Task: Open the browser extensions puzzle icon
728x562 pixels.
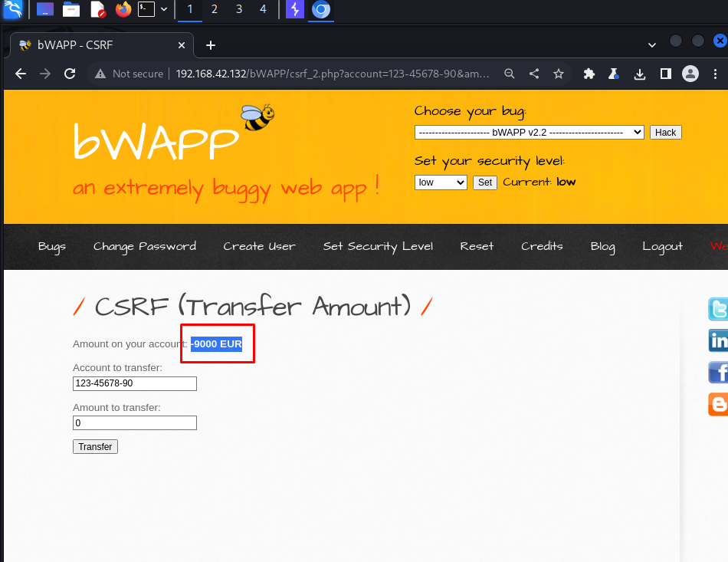Action: point(589,74)
